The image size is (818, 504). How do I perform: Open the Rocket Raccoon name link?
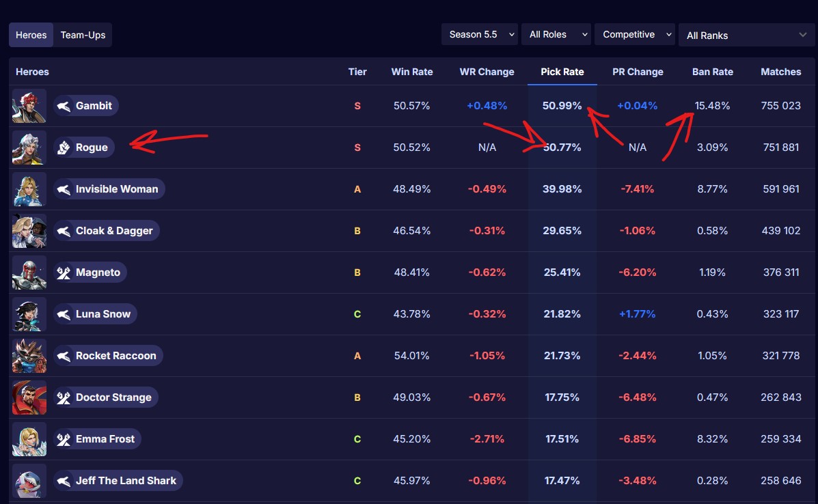[x=115, y=356]
